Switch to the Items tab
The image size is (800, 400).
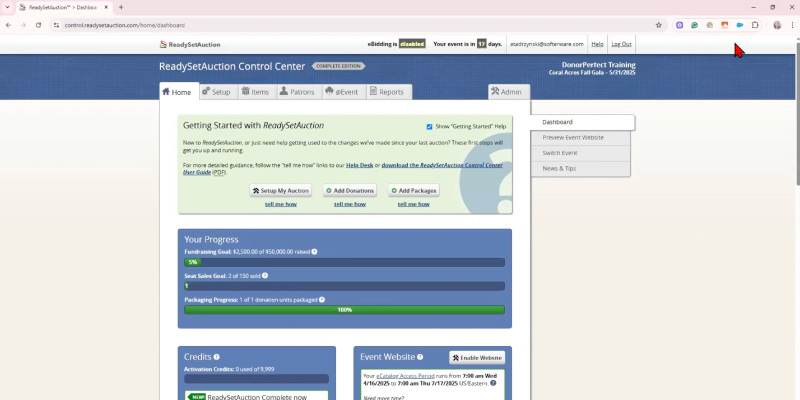coord(258,92)
